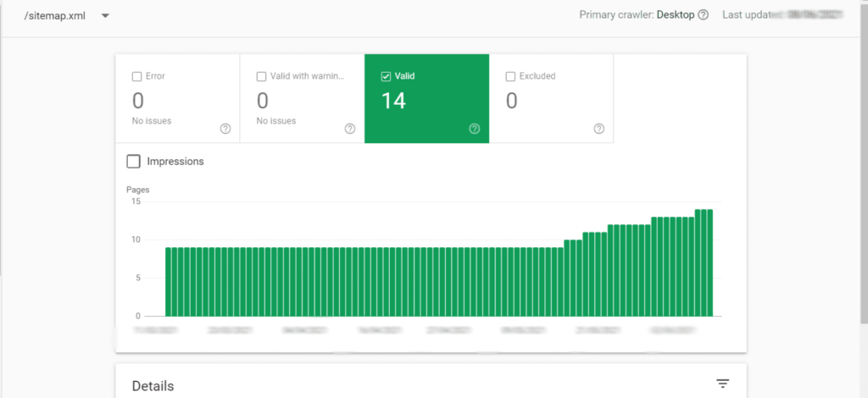Select the Excluded count of 0

click(512, 101)
